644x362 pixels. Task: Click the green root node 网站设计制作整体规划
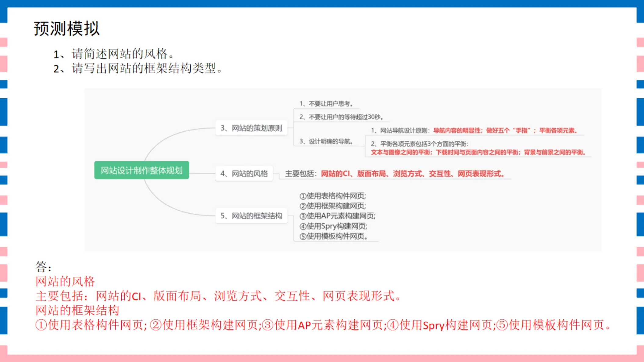tap(141, 170)
